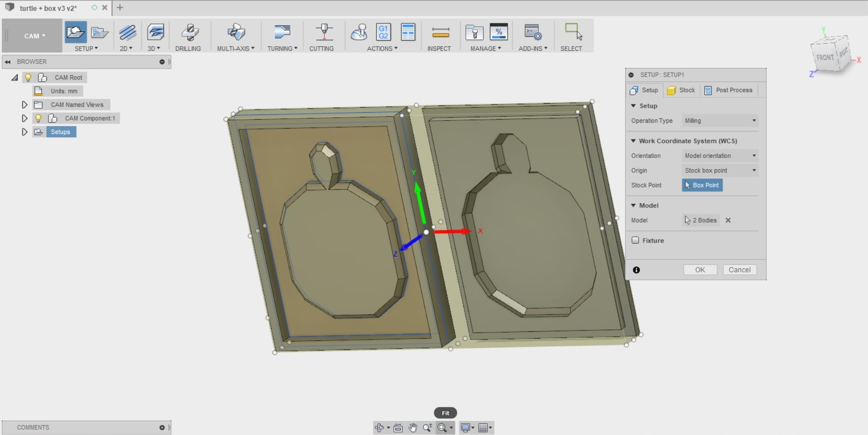The height and width of the screenshot is (435, 868).
Task: Click the center stock box point handle
Action: tap(426, 232)
